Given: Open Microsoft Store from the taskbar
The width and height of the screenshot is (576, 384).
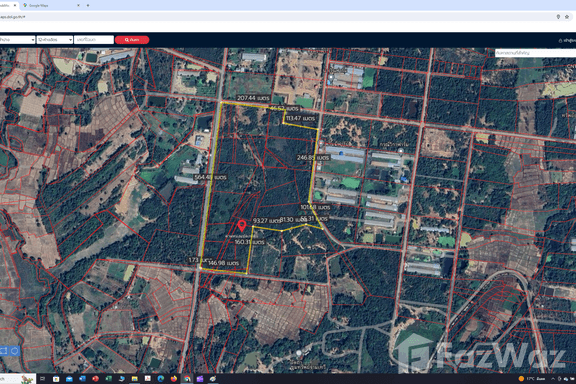Looking at the screenshot, I should (x=56, y=379).
